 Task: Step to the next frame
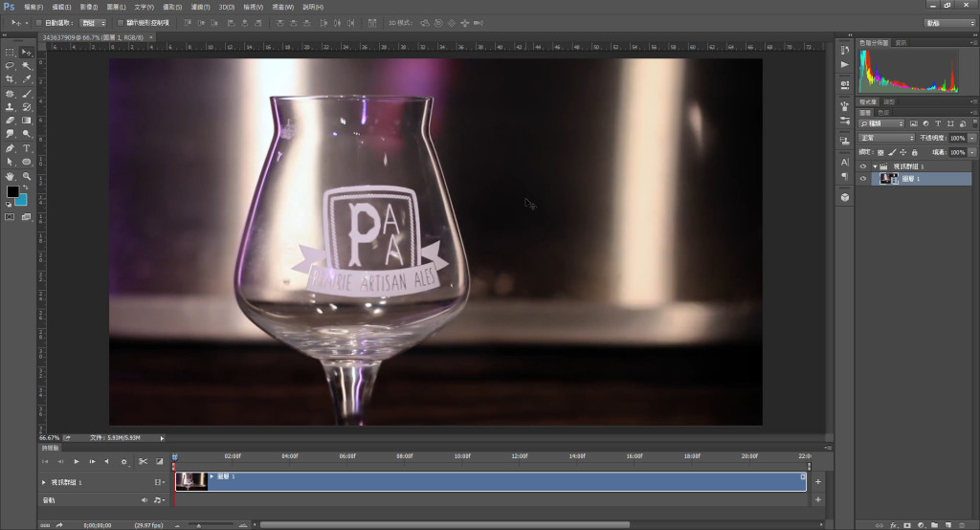92,462
